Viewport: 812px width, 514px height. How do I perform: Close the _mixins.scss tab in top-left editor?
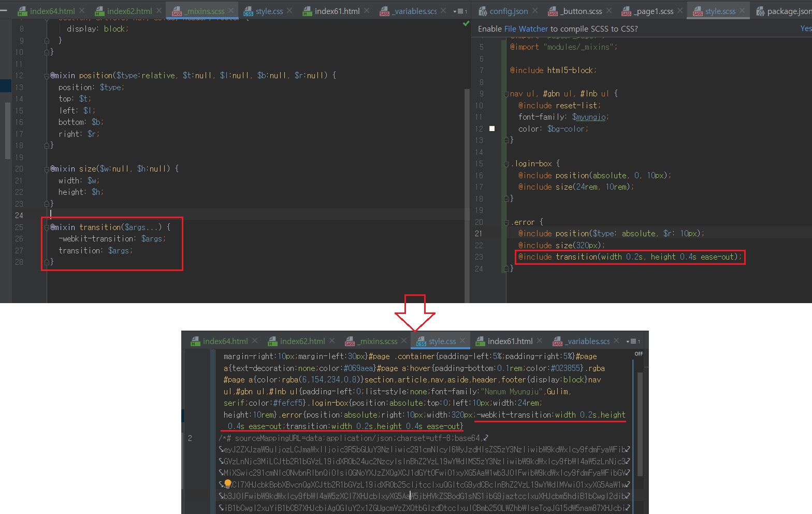(231, 10)
